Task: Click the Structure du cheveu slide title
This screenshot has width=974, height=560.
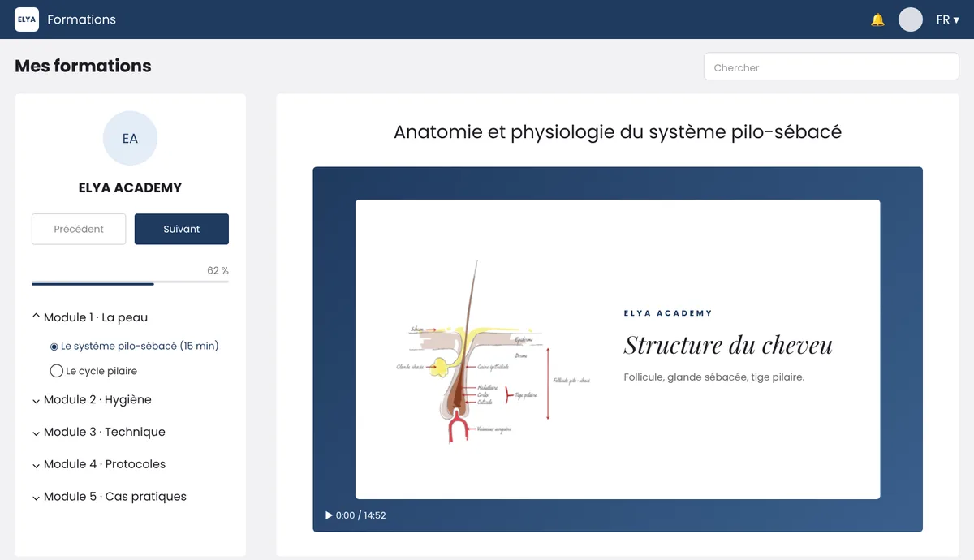Action: coord(728,345)
